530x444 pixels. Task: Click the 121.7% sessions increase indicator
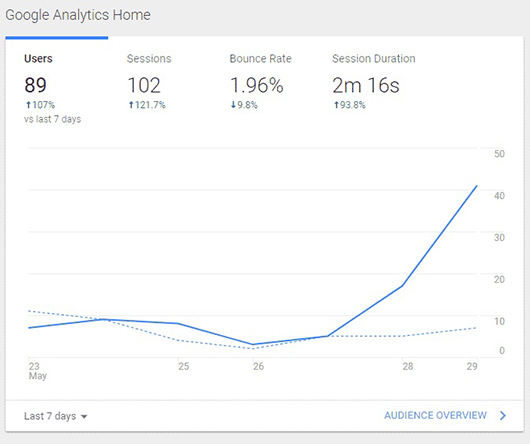(x=147, y=105)
